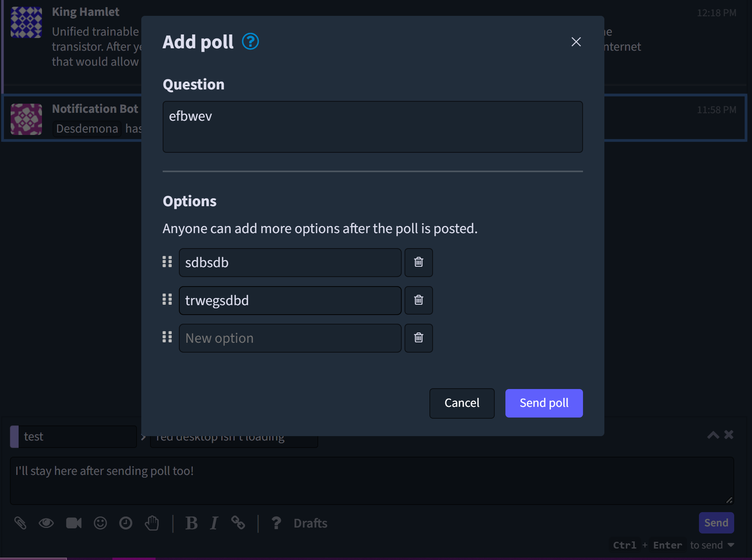Toggle italic formatting in compose box
This screenshot has width=752, height=560.
click(x=214, y=523)
